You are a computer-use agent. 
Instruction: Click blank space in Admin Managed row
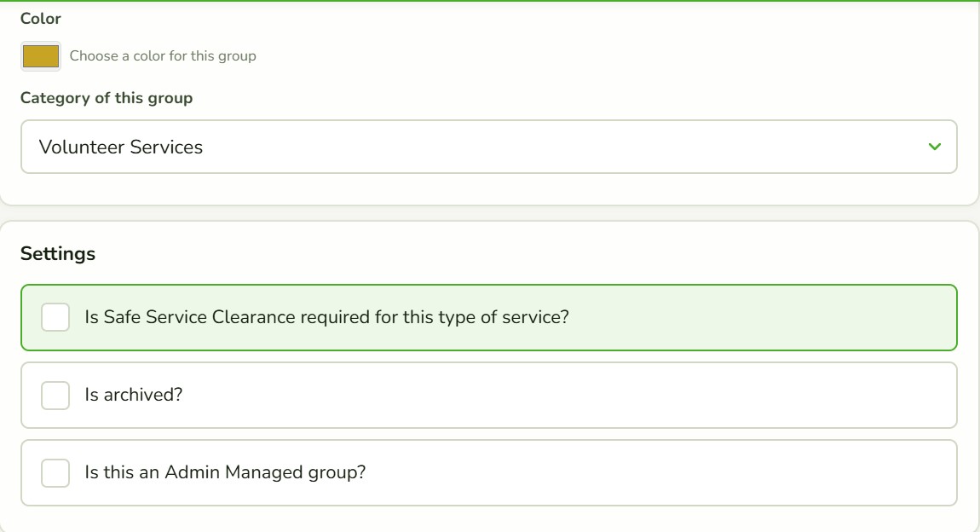(656, 472)
